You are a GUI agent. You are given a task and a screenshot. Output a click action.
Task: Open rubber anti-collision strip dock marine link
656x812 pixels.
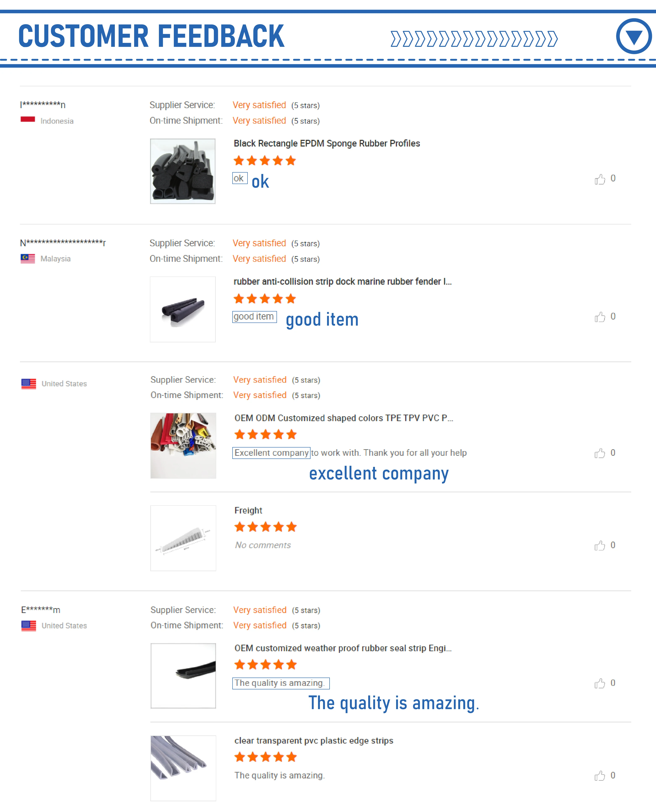coord(342,282)
